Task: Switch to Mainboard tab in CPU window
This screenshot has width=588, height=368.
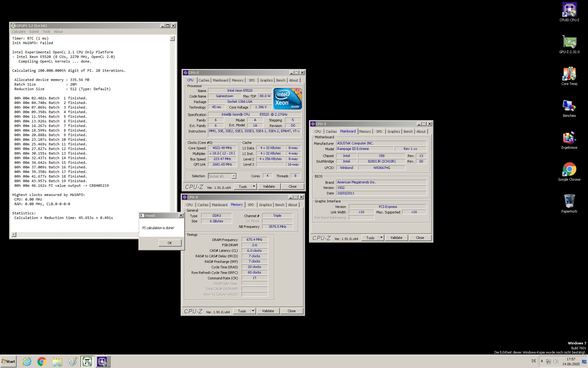Action: click(x=221, y=80)
